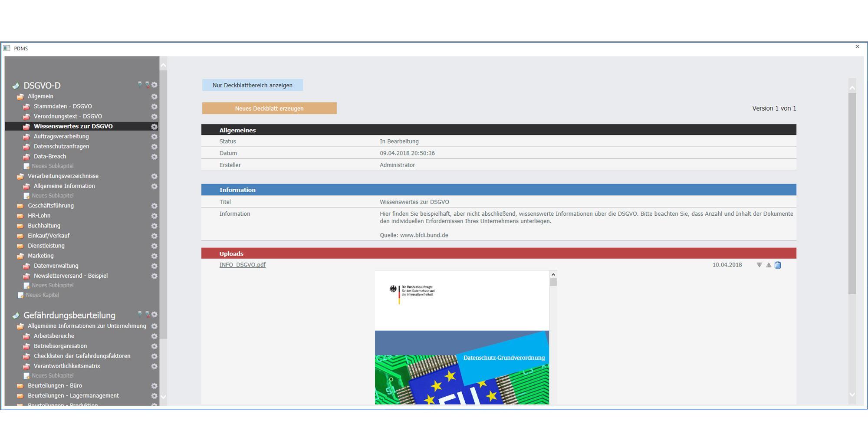Open gear settings for Stammdaten - DSGVO
This screenshot has height=434, width=868.
154,106
